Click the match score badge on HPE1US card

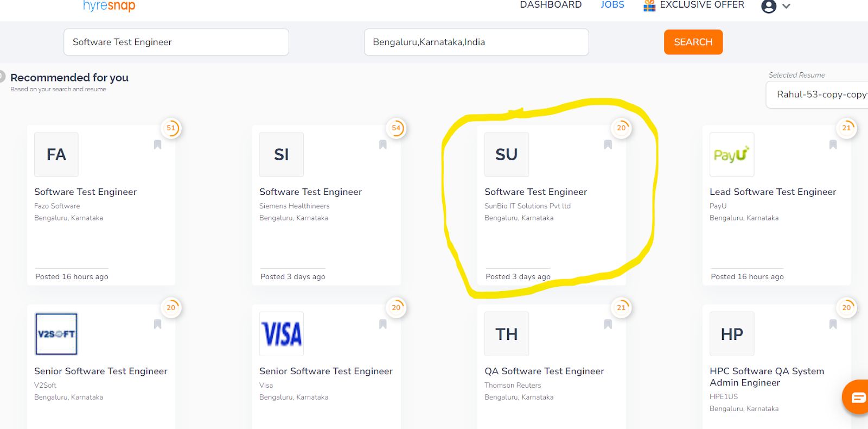(x=846, y=307)
